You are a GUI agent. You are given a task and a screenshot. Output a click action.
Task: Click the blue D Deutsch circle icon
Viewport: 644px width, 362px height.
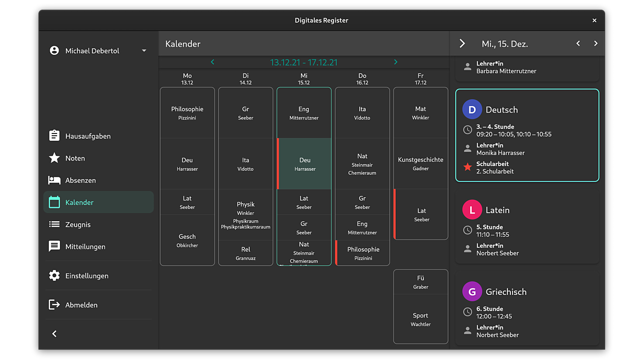point(472,109)
